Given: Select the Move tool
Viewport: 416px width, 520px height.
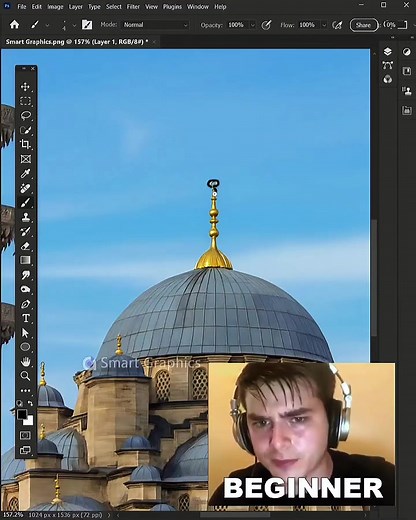Looking at the screenshot, I should click(25, 87).
